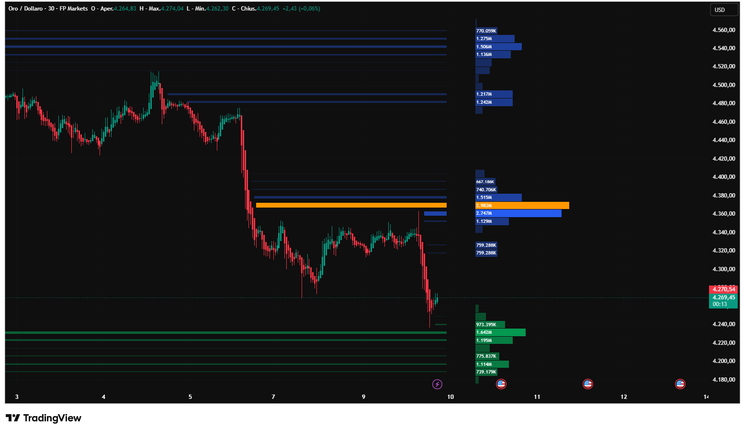This screenshot has height=429, width=743.
Task: Open the US flag event between dates 11 and 12
Action: [x=588, y=384]
